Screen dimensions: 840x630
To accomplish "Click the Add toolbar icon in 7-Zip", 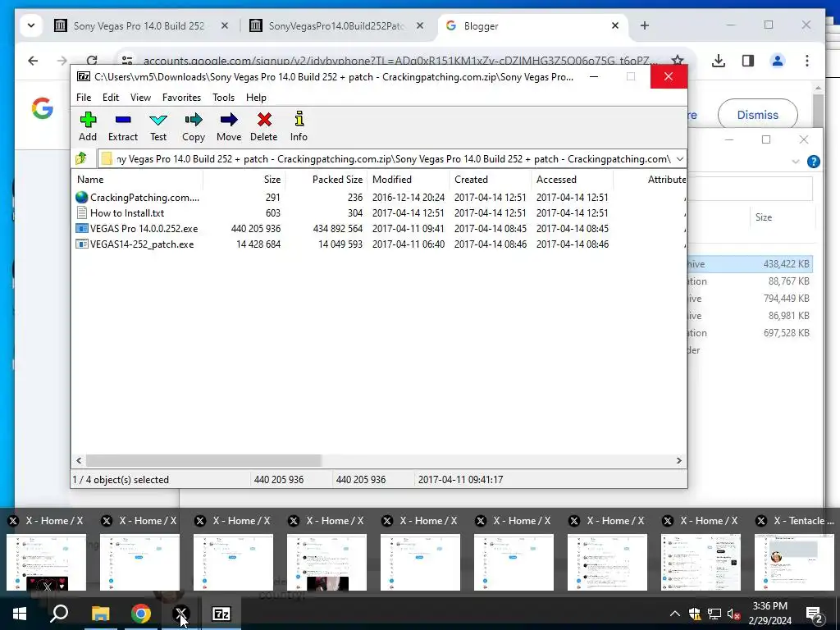I will click(x=88, y=120).
